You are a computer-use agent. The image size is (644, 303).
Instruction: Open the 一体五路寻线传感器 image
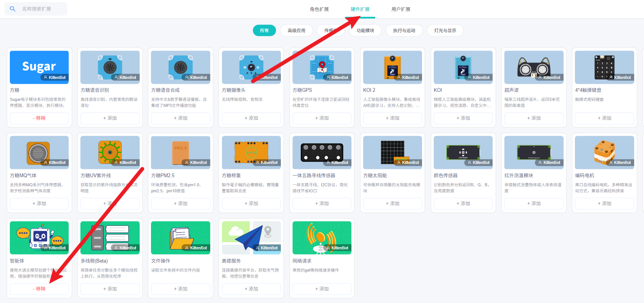[x=322, y=153]
